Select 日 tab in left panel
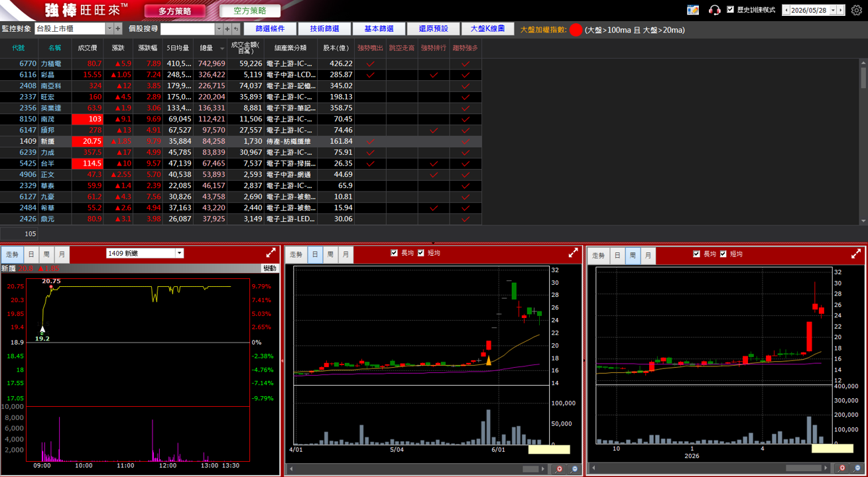 pos(31,254)
